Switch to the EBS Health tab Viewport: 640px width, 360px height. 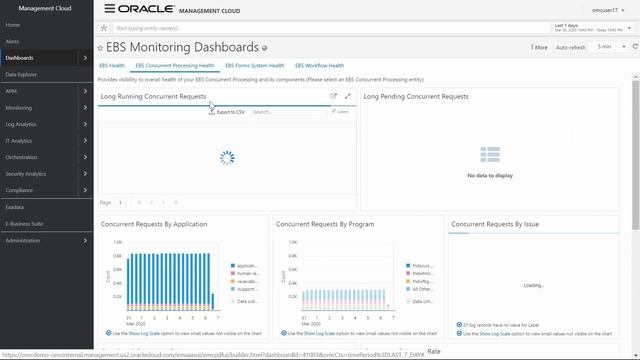coord(112,65)
